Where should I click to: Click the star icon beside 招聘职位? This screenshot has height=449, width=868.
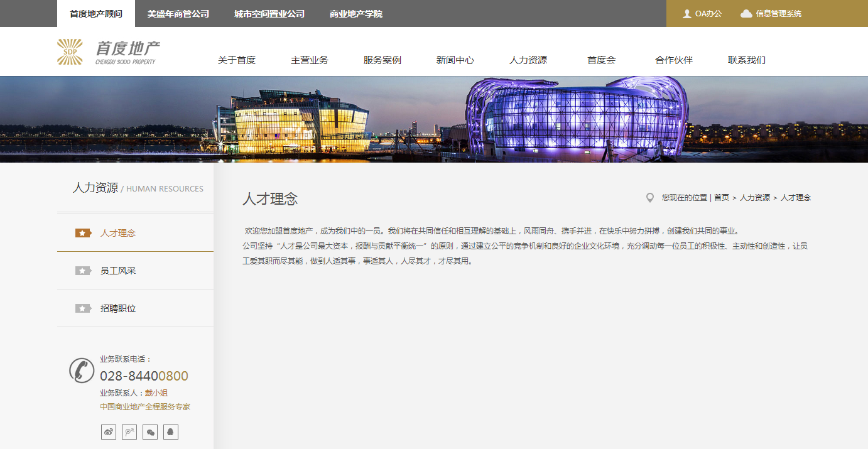84,308
